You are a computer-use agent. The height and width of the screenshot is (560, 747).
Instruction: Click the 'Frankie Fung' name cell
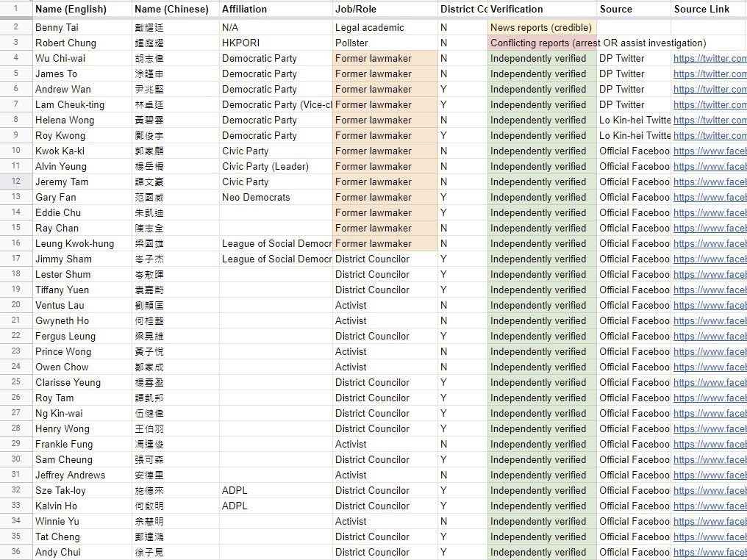[x=82, y=444]
